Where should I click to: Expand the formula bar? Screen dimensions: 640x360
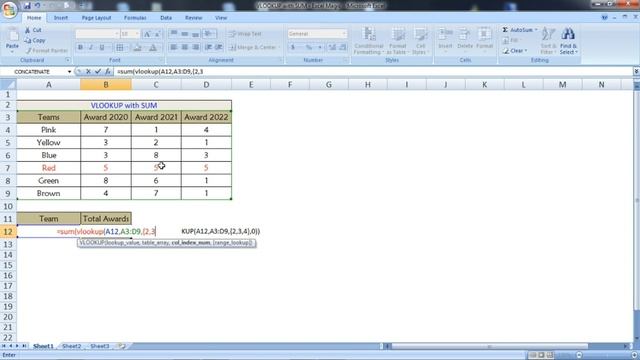(x=636, y=71)
